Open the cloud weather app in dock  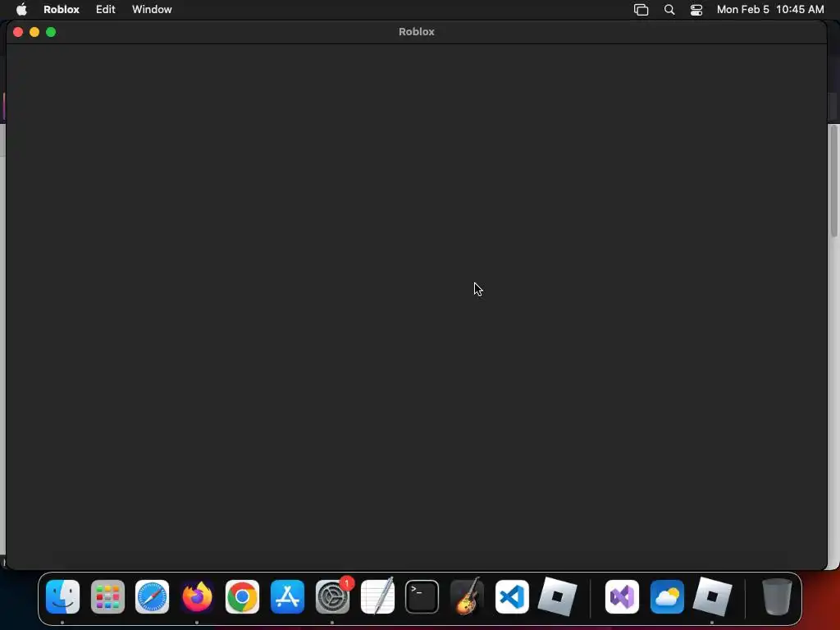[667, 597]
